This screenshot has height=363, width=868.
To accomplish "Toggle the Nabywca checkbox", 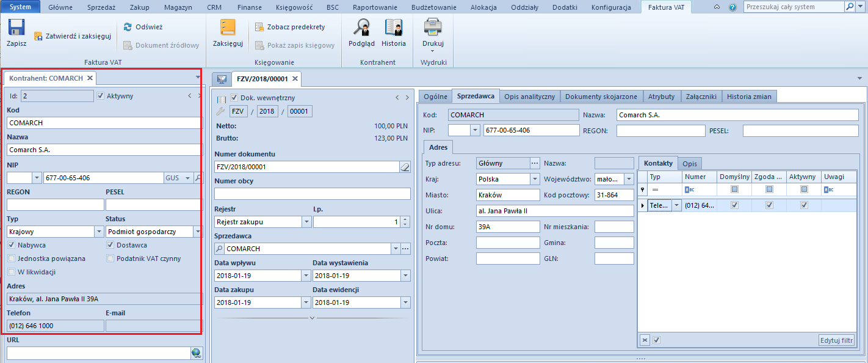I will pos(12,245).
